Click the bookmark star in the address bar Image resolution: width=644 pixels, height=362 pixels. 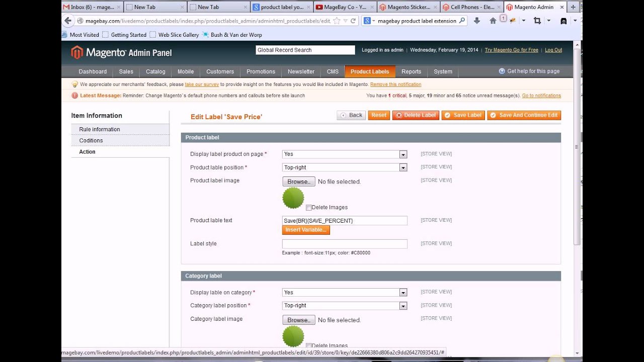pyautogui.click(x=337, y=21)
